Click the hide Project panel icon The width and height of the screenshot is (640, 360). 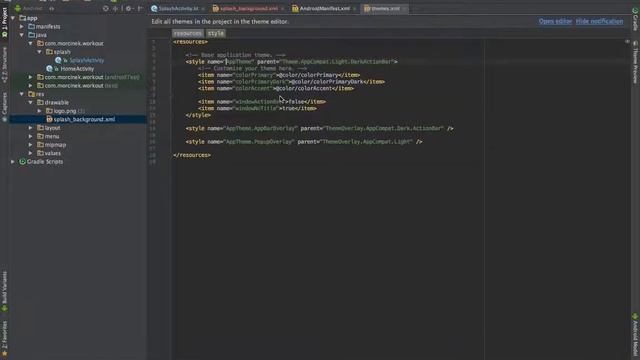(140, 8)
